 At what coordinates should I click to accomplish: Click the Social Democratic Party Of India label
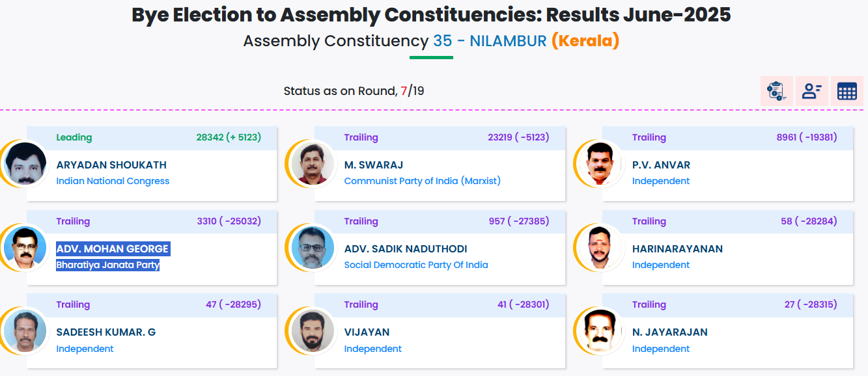point(415,265)
